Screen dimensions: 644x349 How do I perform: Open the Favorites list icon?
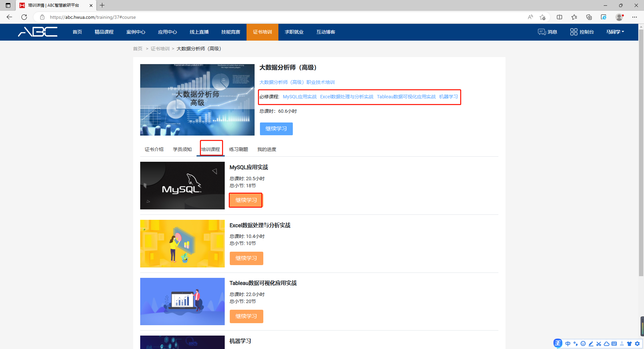pos(574,17)
